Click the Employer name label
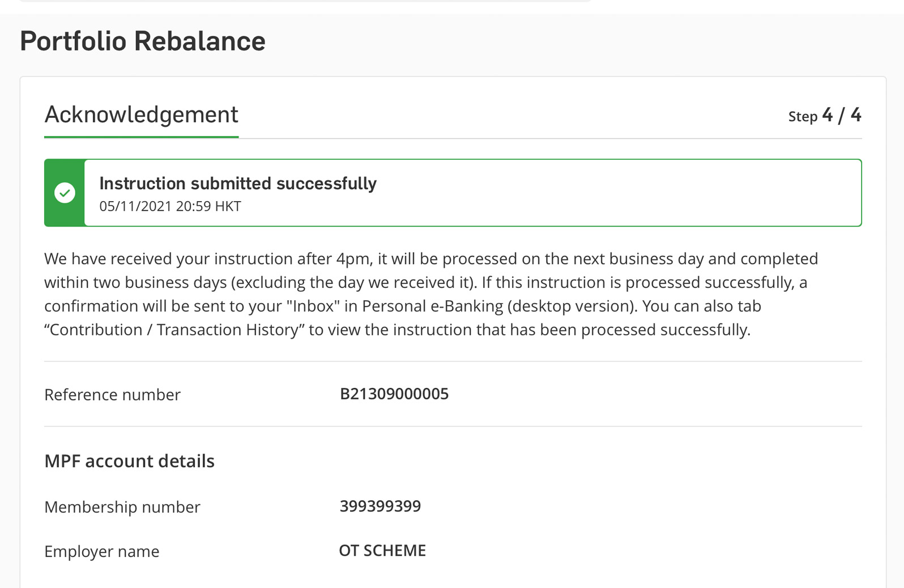The height and width of the screenshot is (588, 904). 102,552
